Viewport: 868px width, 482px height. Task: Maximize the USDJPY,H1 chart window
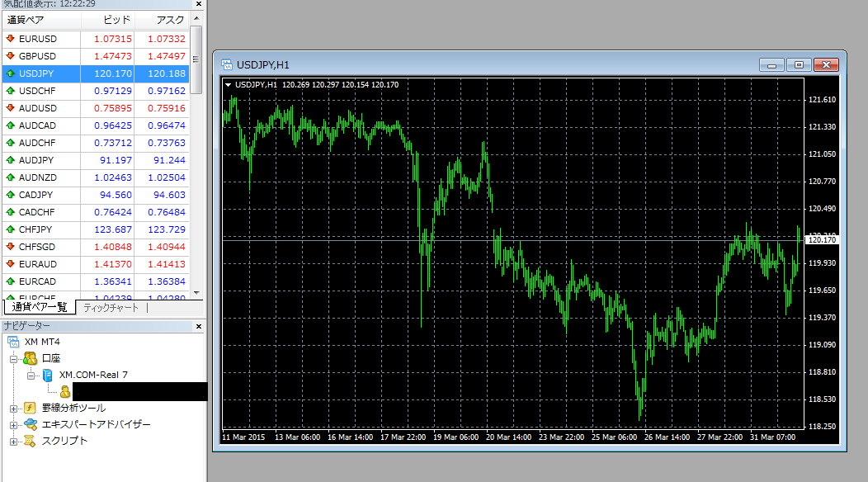point(799,65)
